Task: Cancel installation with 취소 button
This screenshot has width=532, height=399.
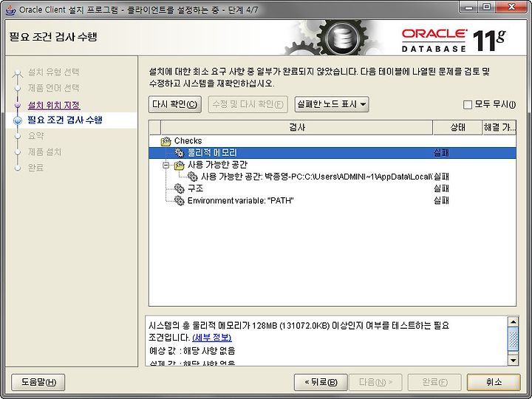Action: tap(494, 382)
